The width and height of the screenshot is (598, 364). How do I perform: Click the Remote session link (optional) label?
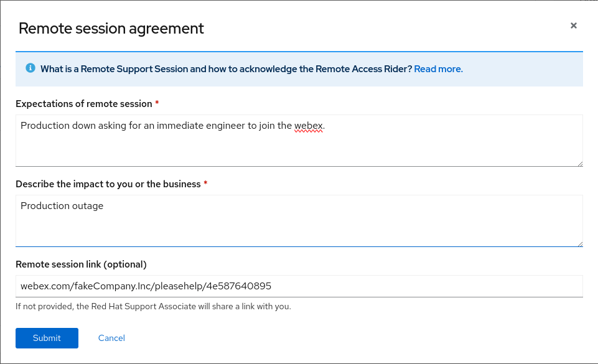coord(81,264)
